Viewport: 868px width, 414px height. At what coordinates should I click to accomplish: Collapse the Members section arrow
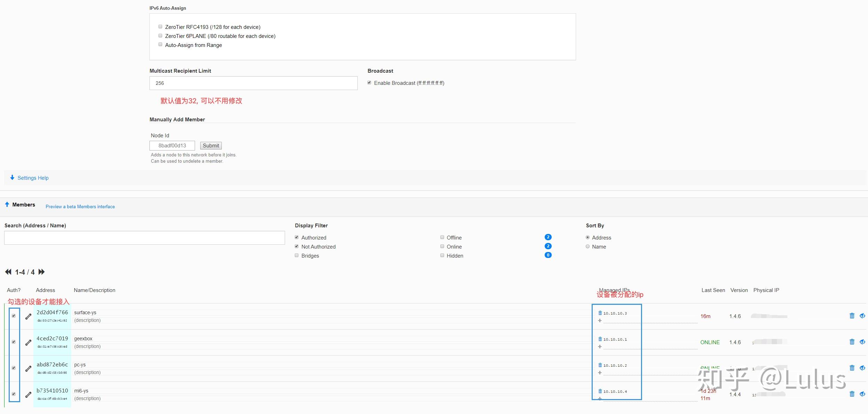point(7,204)
